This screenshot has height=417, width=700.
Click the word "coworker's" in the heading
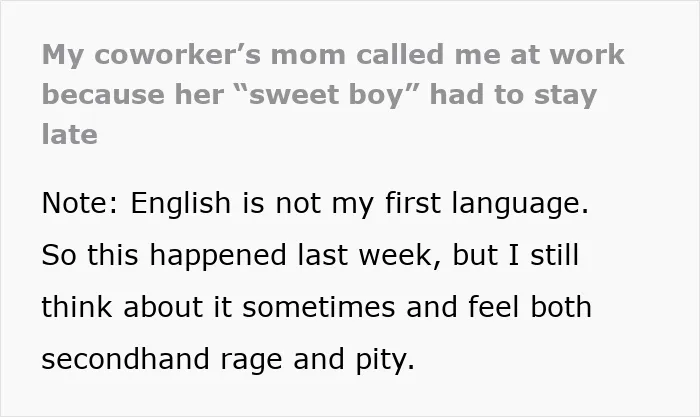coord(178,54)
